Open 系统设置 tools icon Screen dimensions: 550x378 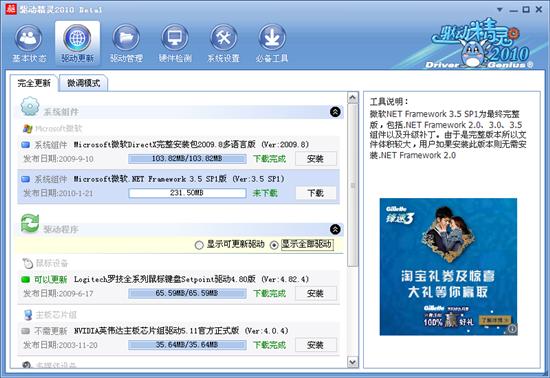point(223,38)
